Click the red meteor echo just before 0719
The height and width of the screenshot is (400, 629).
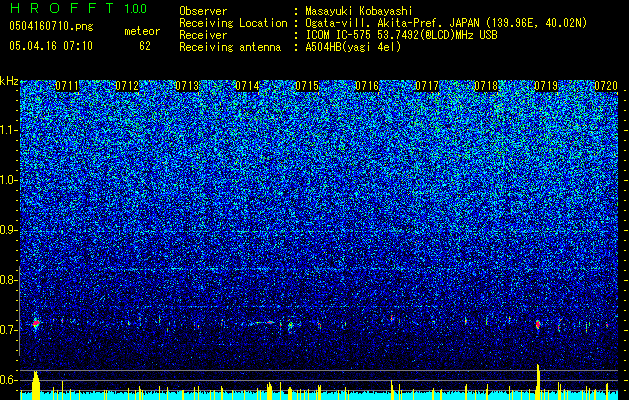pyautogui.click(x=538, y=325)
